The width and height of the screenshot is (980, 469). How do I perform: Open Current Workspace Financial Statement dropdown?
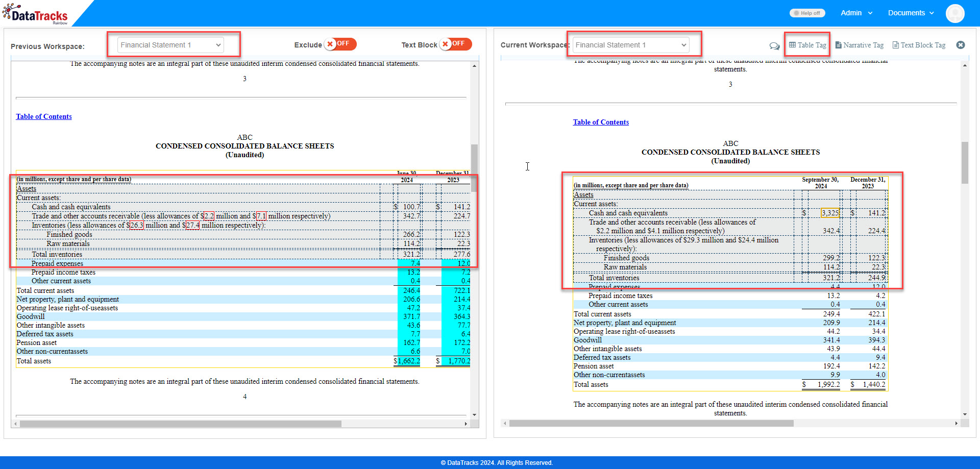pyautogui.click(x=631, y=45)
